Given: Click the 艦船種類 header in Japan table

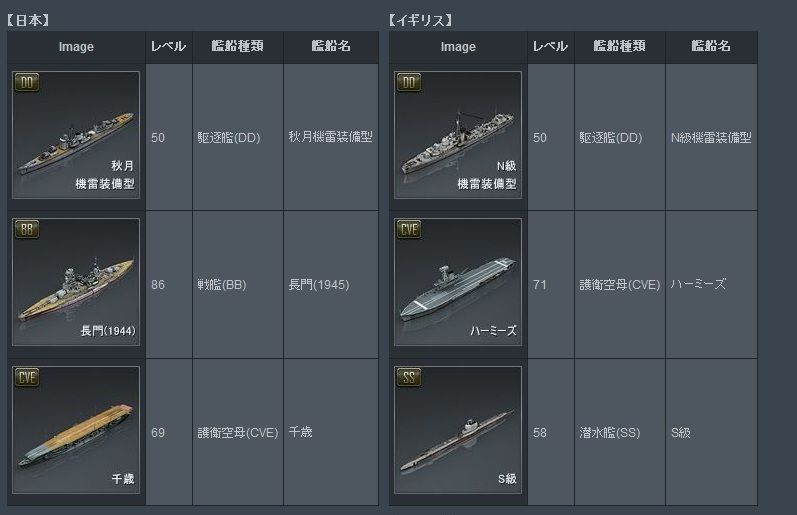Looking at the screenshot, I should [x=237, y=46].
